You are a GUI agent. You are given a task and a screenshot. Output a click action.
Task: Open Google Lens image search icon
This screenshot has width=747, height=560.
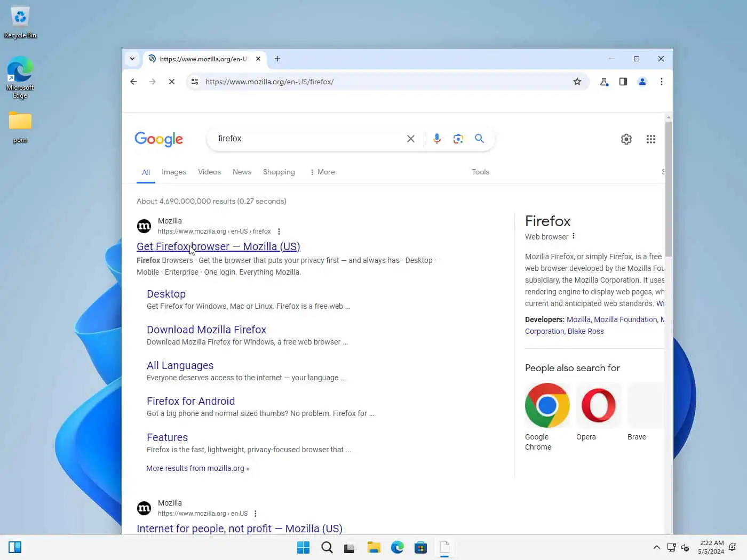pyautogui.click(x=458, y=139)
